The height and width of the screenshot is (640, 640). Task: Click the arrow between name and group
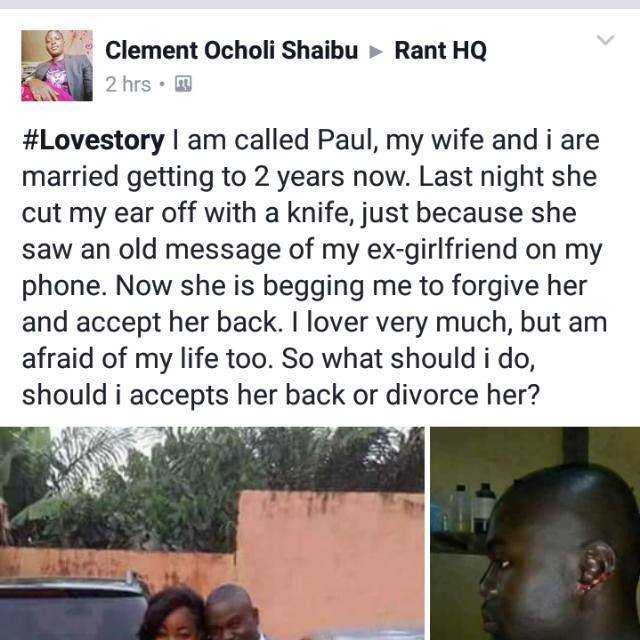click(x=376, y=52)
